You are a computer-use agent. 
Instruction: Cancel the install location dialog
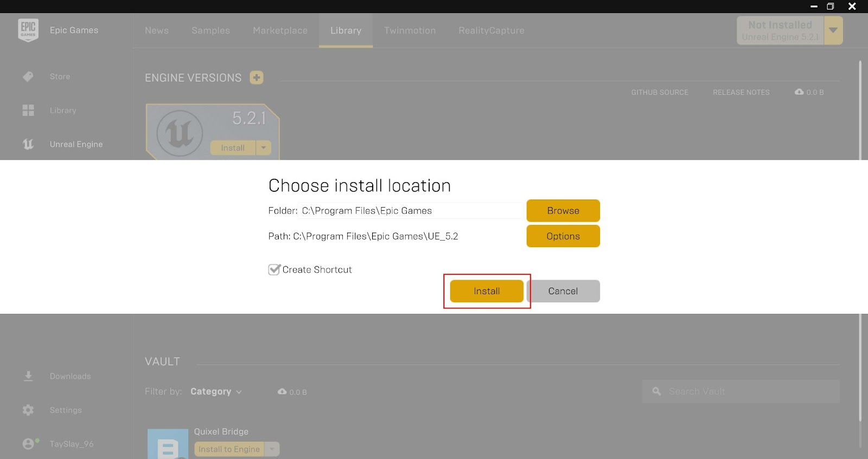(x=563, y=291)
